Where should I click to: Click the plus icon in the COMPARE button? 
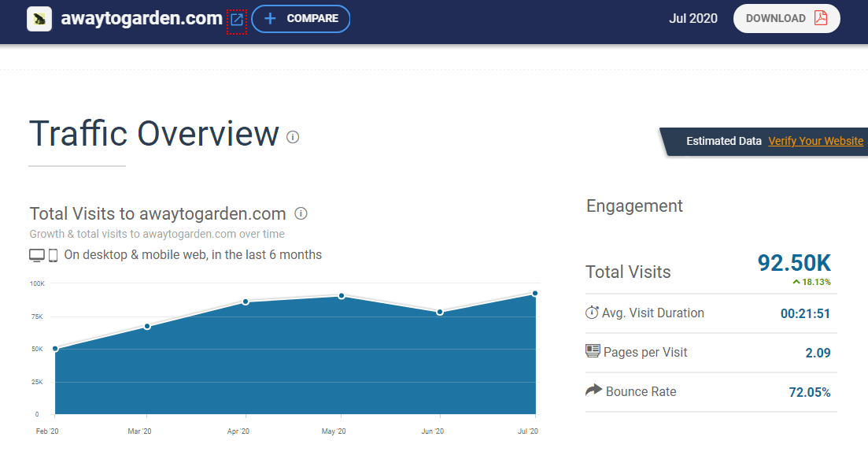tap(270, 19)
